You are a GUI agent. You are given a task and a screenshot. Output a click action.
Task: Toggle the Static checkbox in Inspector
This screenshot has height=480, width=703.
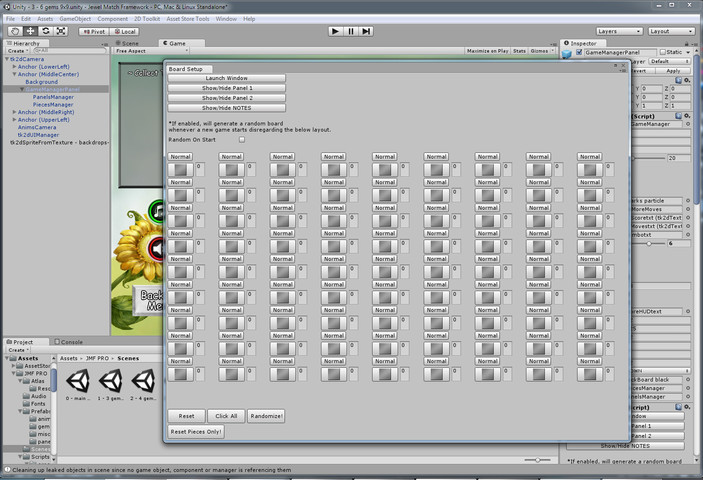point(663,52)
